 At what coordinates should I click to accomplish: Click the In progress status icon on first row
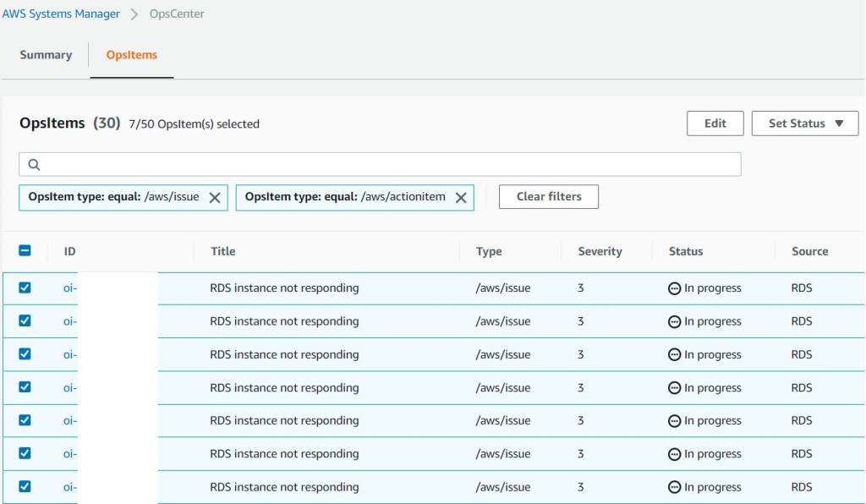[674, 288]
